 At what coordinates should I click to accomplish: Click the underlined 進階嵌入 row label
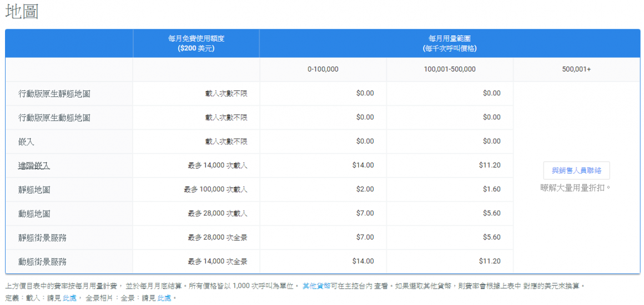[x=34, y=165]
